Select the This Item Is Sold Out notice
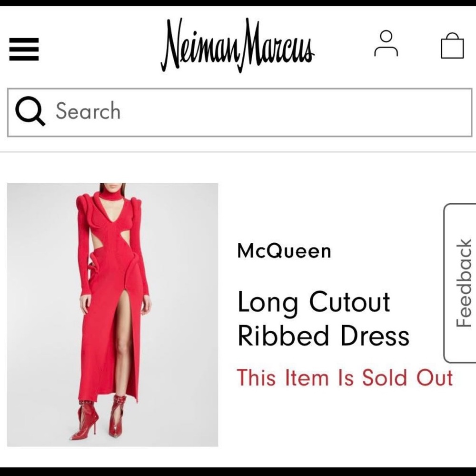The width and height of the screenshot is (476, 476). point(345,377)
